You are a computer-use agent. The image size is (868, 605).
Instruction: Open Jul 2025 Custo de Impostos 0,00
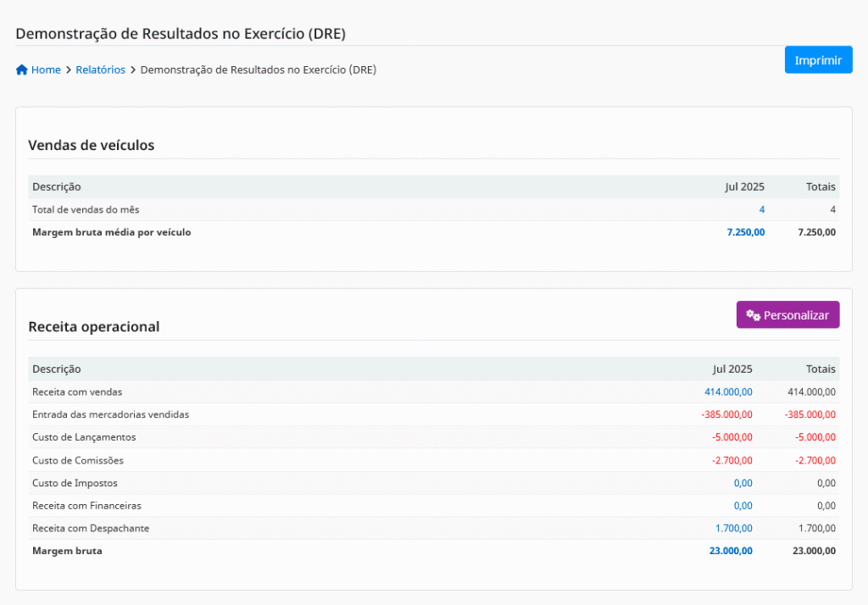743,483
